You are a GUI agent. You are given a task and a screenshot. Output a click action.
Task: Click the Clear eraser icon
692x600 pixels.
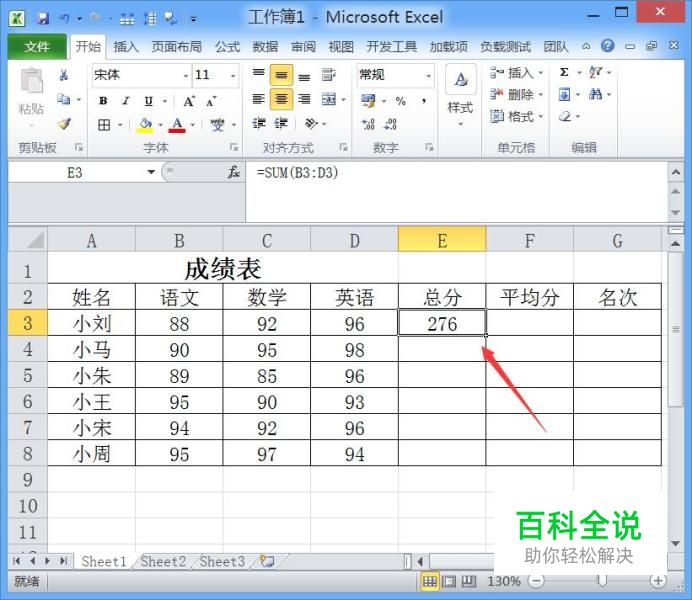[565, 117]
